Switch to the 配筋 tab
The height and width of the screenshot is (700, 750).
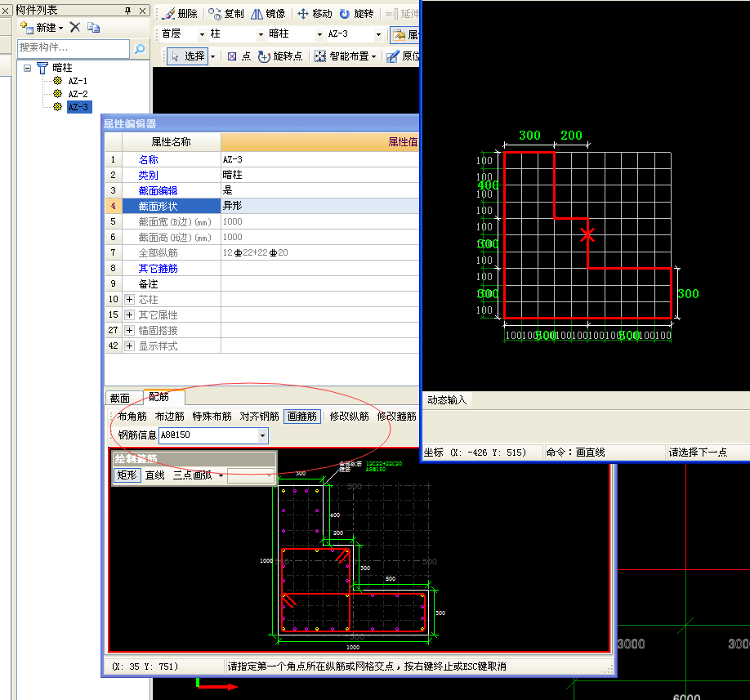click(x=158, y=396)
